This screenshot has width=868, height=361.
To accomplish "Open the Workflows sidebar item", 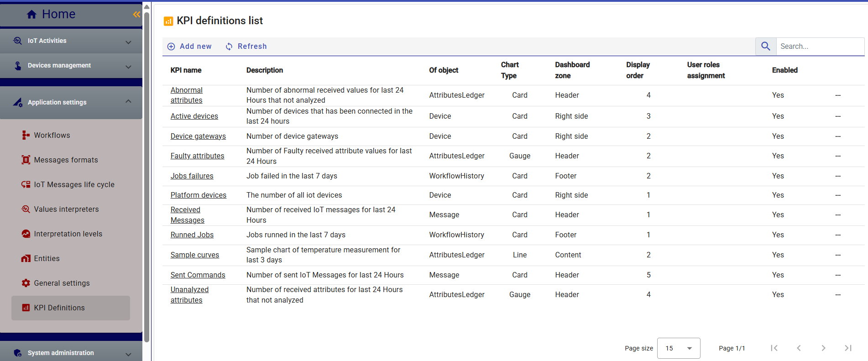I will tap(52, 135).
